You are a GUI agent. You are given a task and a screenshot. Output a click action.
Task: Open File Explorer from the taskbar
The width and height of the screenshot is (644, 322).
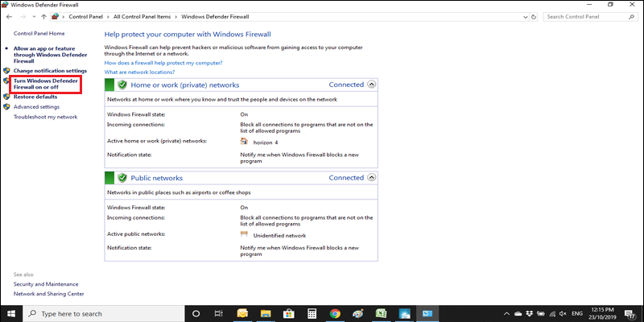point(266,314)
